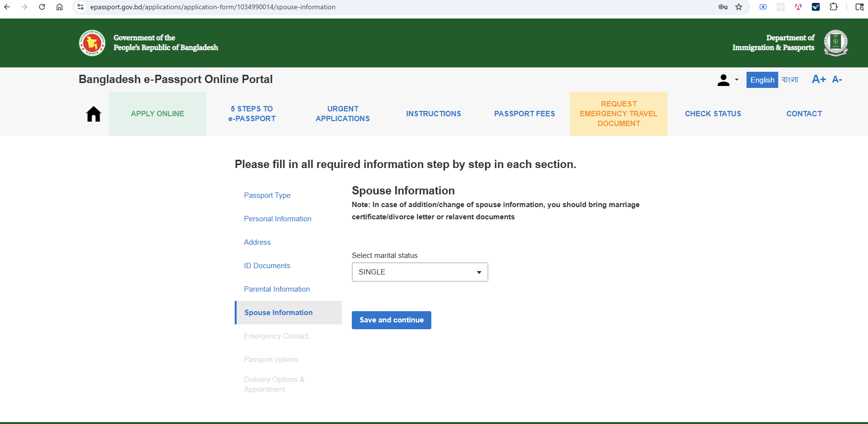868x424 pixels.
Task: Reload the page with browser refresh icon
Action: (42, 7)
